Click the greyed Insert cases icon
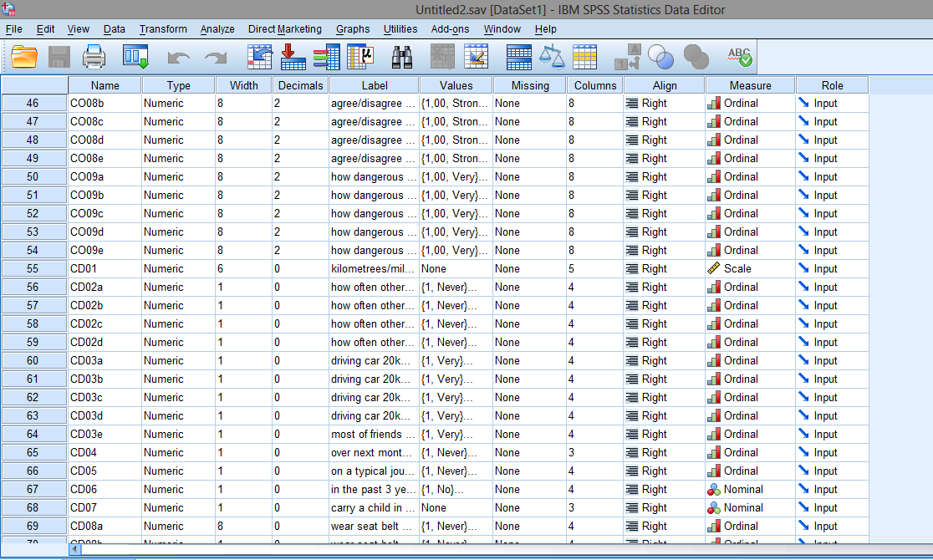The width and height of the screenshot is (933, 560). [x=442, y=57]
